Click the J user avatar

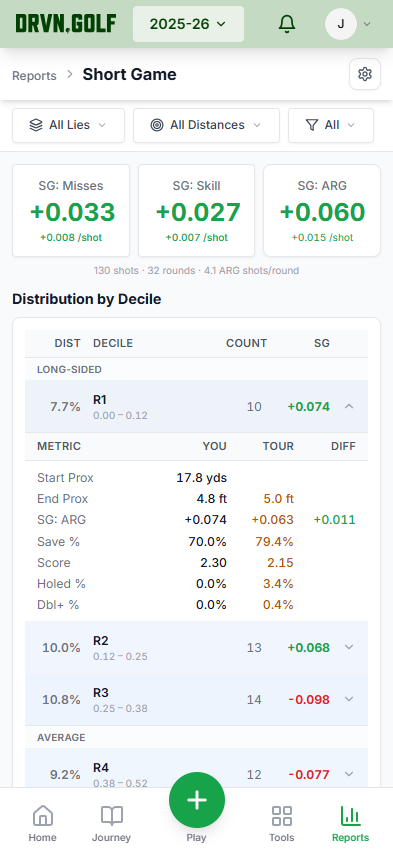point(341,24)
